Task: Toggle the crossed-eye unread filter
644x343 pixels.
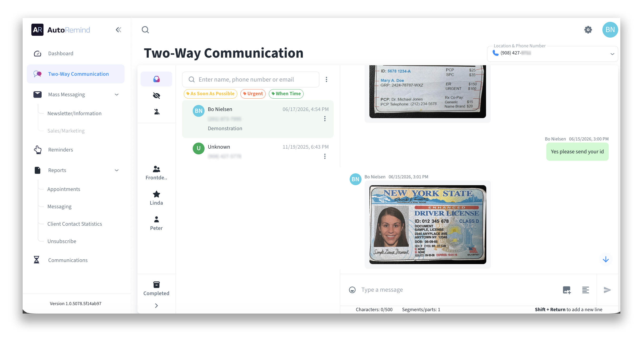Action: [x=156, y=95]
